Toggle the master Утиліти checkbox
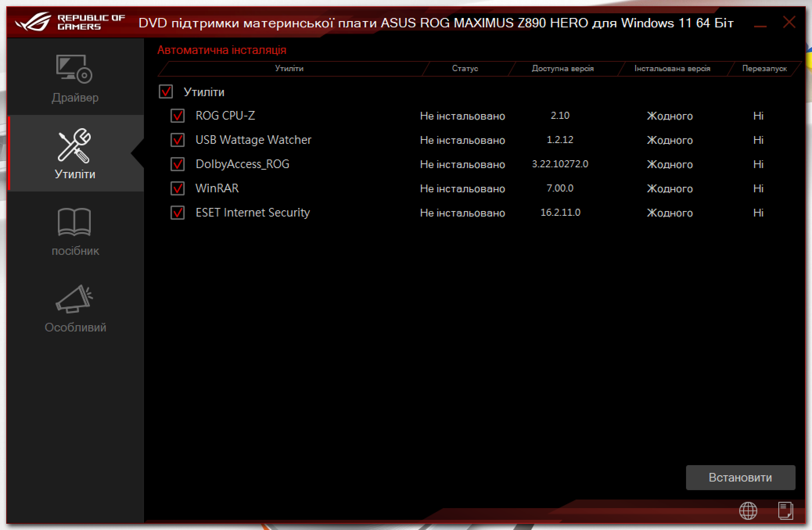The width and height of the screenshot is (812, 530). 166,92
